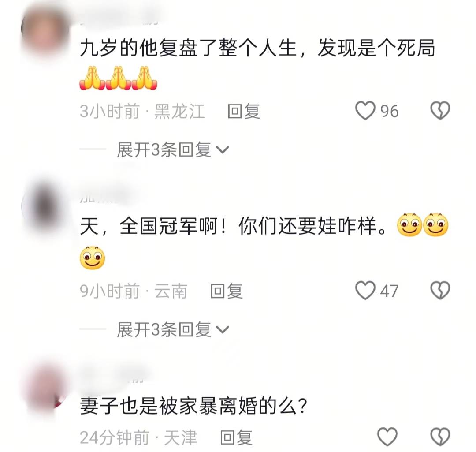Screen dimensions: 476x452
Task: Expand 3 replies under the 云南 comment
Action: pos(173,329)
